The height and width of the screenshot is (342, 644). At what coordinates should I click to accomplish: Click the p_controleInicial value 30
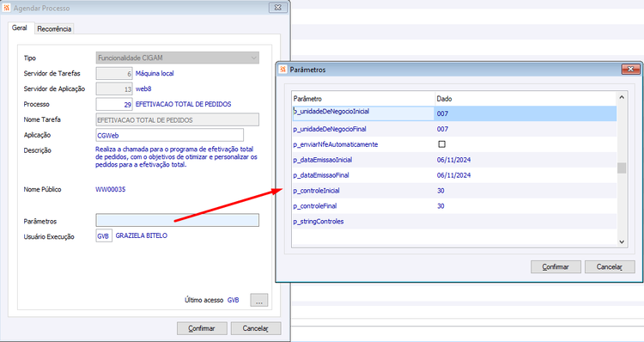pos(440,191)
